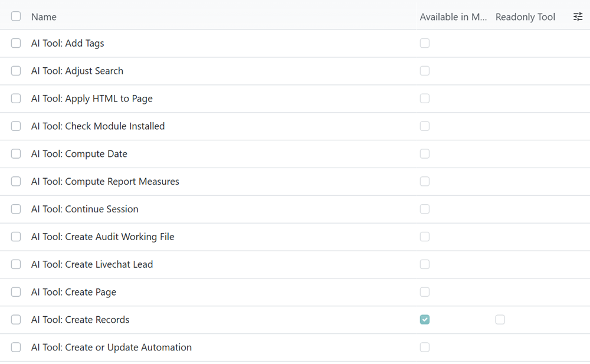Viewport: 590px width, 364px height.
Task: Open the 'AI Tool: Check Module Installed' record
Action: tap(98, 126)
